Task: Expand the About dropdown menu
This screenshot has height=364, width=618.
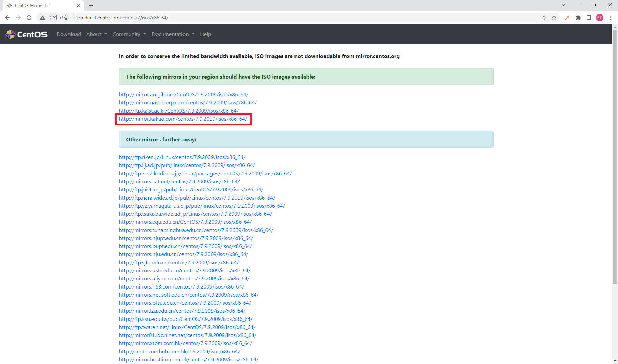Action: 96,34
